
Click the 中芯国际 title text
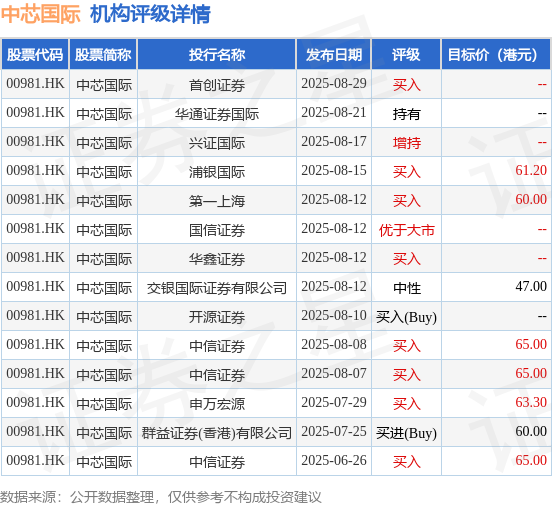pyautogui.click(x=41, y=14)
